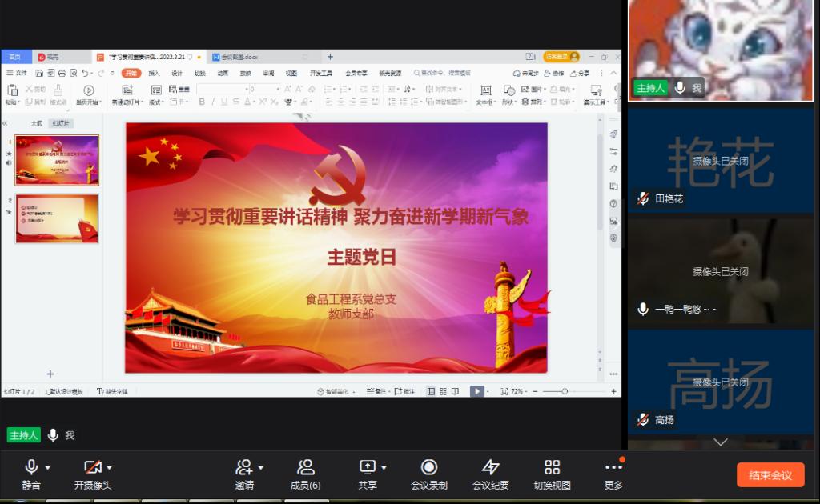The height and width of the screenshot is (504, 820).
Task: Start meeting recording (会议录制)
Action: pyautogui.click(x=429, y=474)
